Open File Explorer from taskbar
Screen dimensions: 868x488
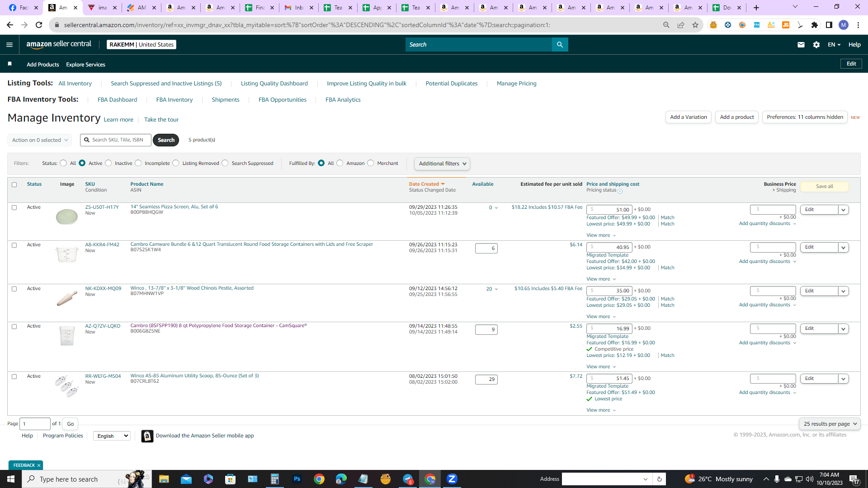coord(164,479)
